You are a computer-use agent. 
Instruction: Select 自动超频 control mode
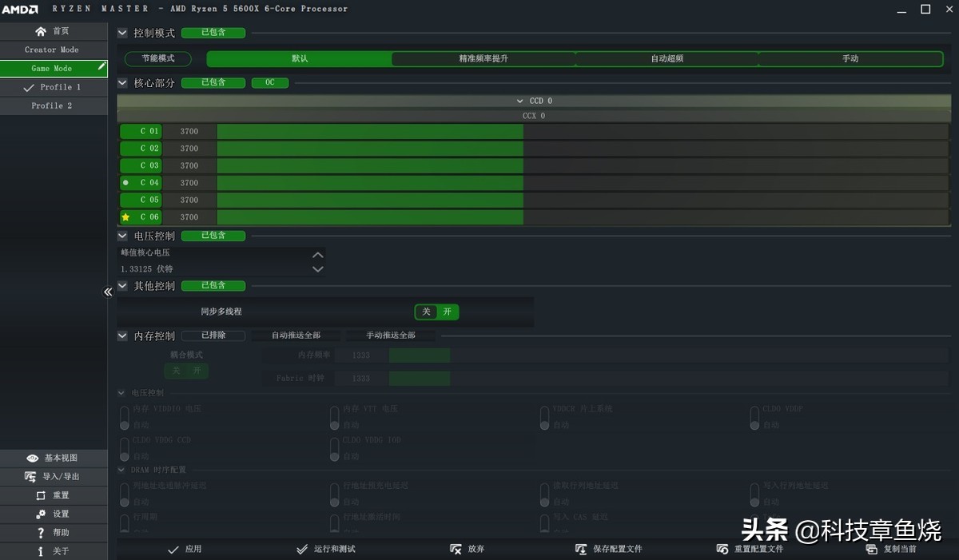(x=667, y=59)
